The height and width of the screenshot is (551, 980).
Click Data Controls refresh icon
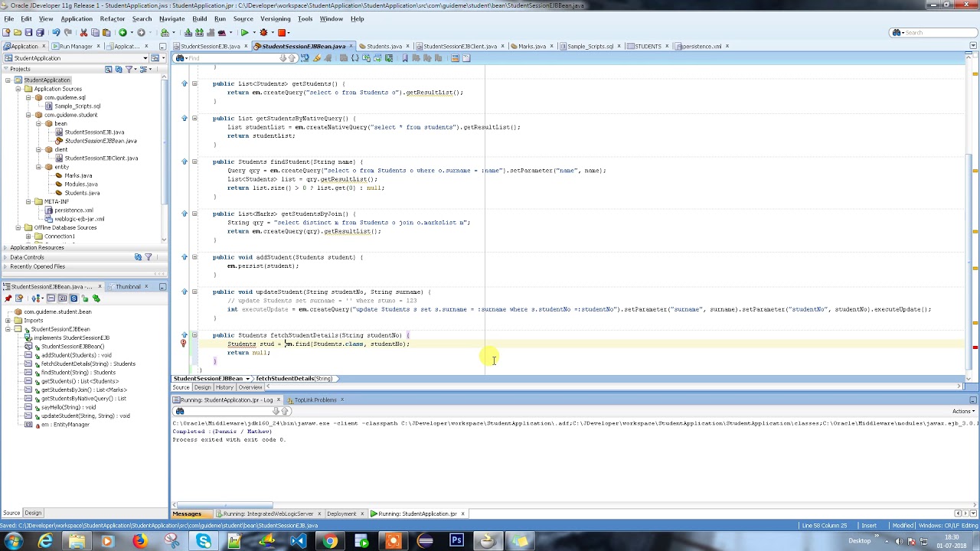click(x=138, y=257)
